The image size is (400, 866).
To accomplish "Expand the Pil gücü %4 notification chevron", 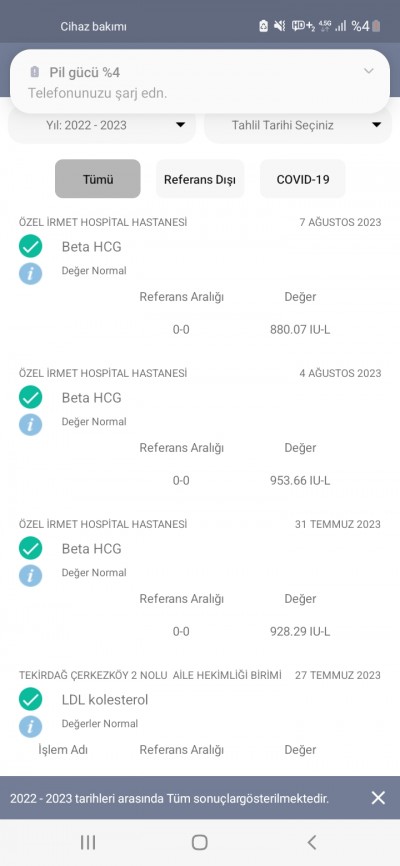I will click(369, 71).
